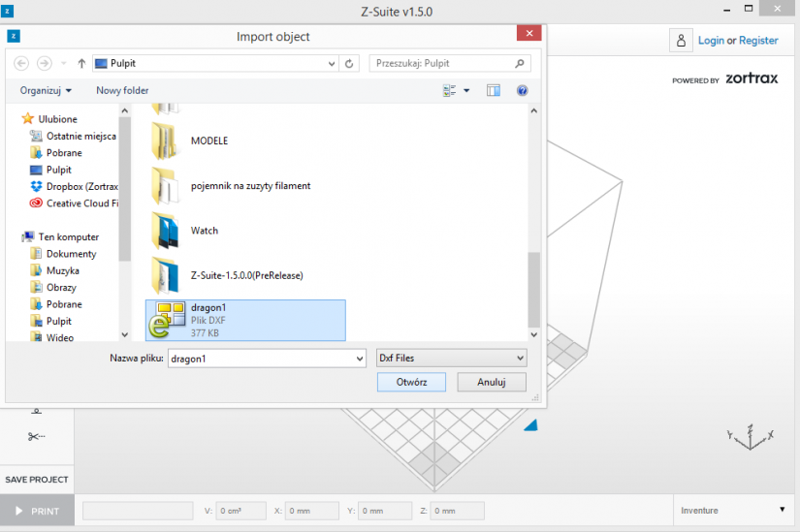Open the Dxf Files type dropdown
This screenshot has width=800, height=532.
click(x=452, y=359)
